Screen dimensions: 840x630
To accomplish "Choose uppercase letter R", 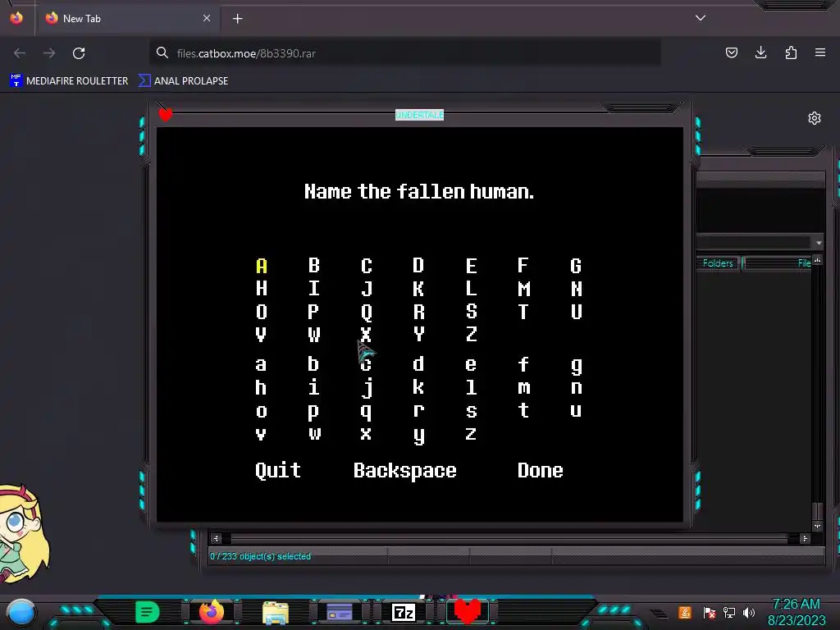I will coord(418,312).
